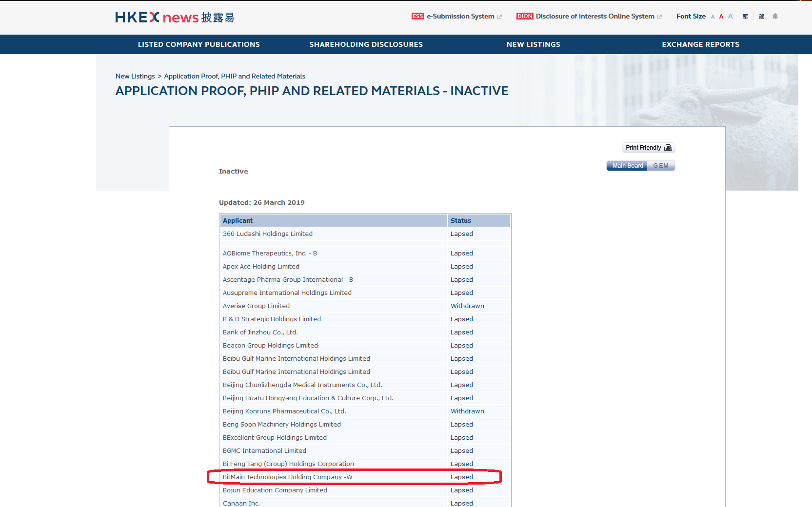Click the printer icon beside Print Friendly
Image resolution: width=812 pixels, height=507 pixels.
tap(668, 148)
